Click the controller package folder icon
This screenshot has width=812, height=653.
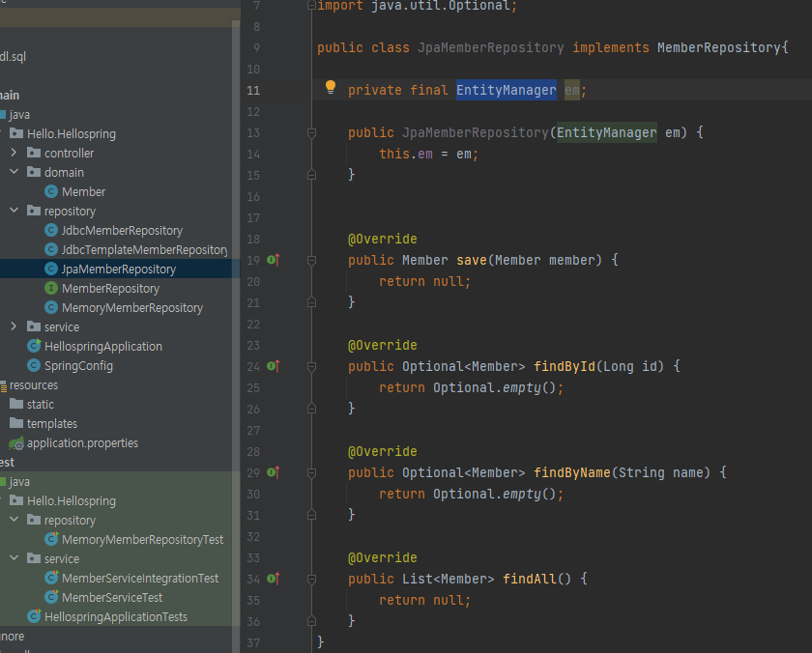click(x=34, y=153)
